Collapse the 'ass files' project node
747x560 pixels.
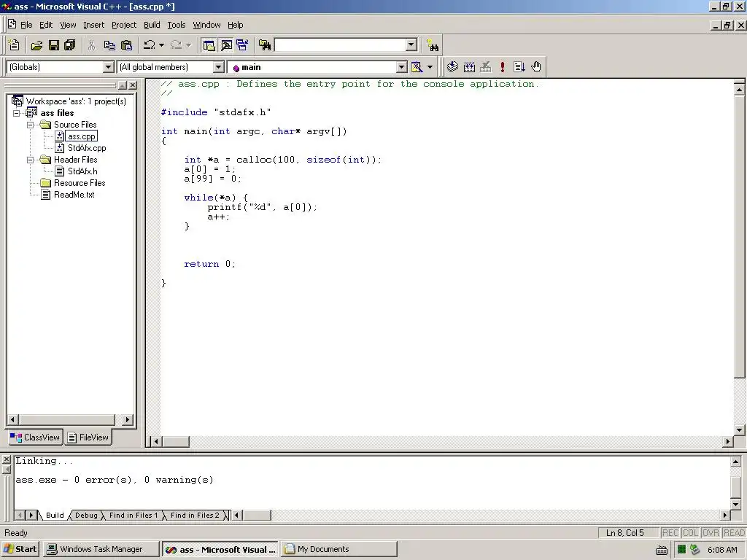coord(17,113)
